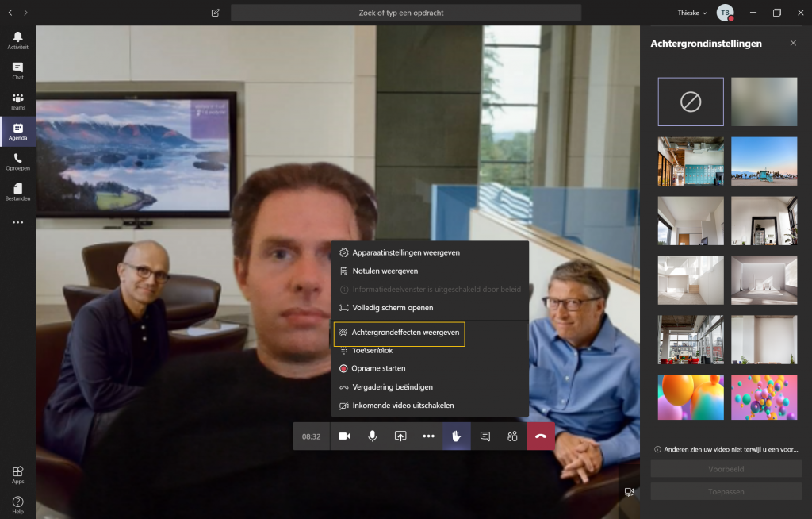The height and width of the screenshot is (519, 812).
Task: Share screen using share tray icon
Action: click(x=400, y=436)
